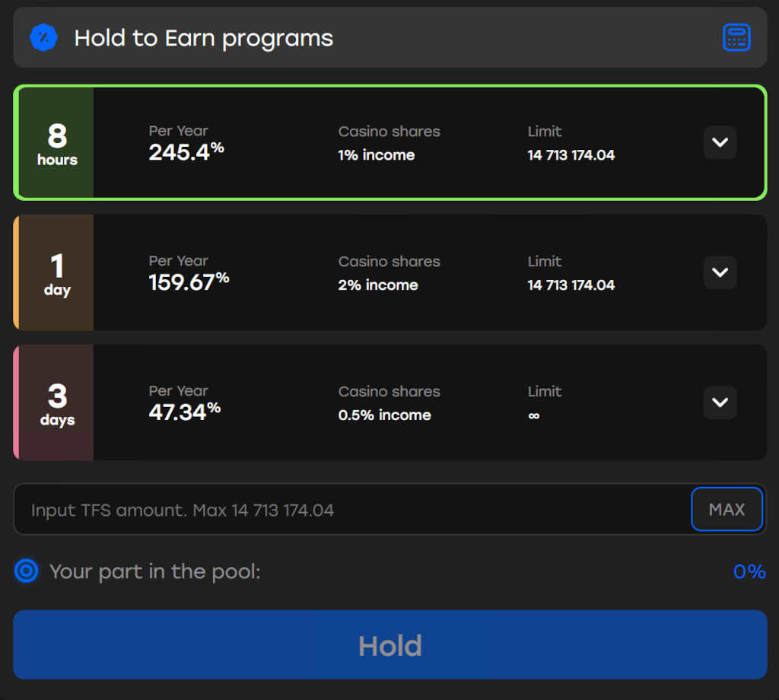Screen dimensions: 779x700
Task: Open the calculator icon in the header
Action: [736, 38]
